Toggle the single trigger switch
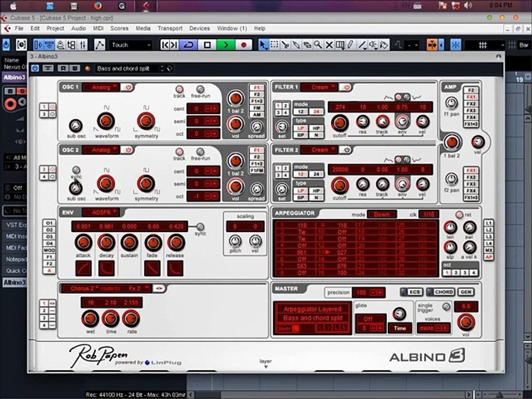This screenshot has width=532, height=399. (x=446, y=306)
